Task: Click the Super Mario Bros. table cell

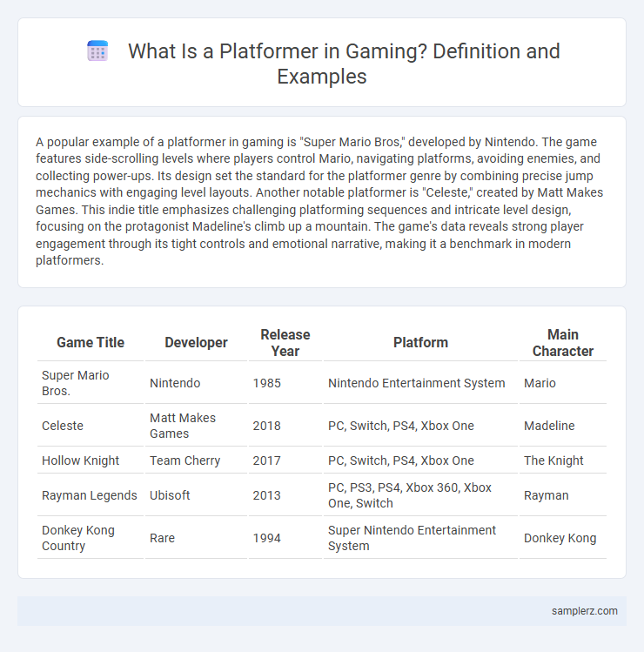Action: (91, 383)
